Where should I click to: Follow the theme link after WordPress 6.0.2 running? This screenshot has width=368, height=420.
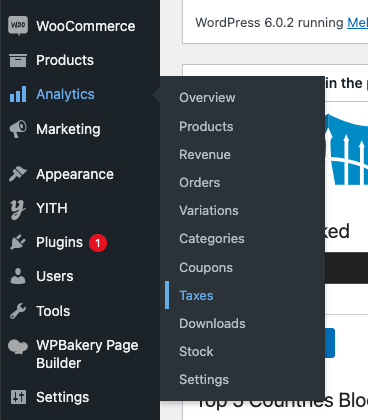pos(358,23)
